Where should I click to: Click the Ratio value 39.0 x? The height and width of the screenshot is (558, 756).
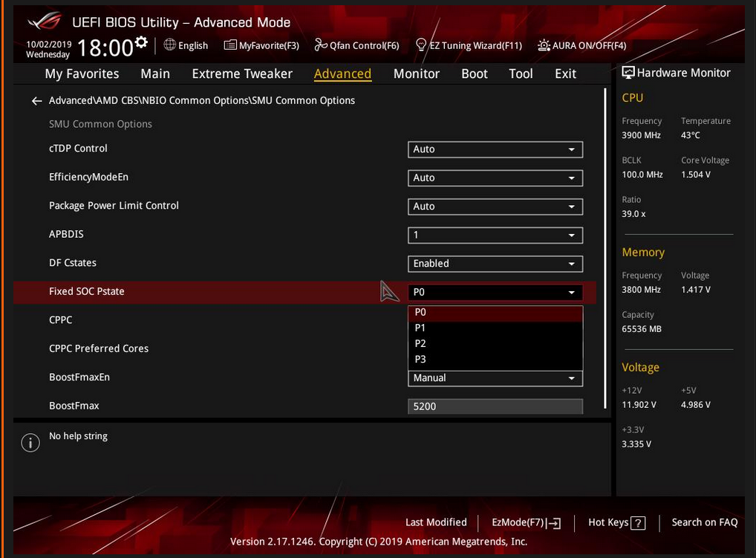633,214
